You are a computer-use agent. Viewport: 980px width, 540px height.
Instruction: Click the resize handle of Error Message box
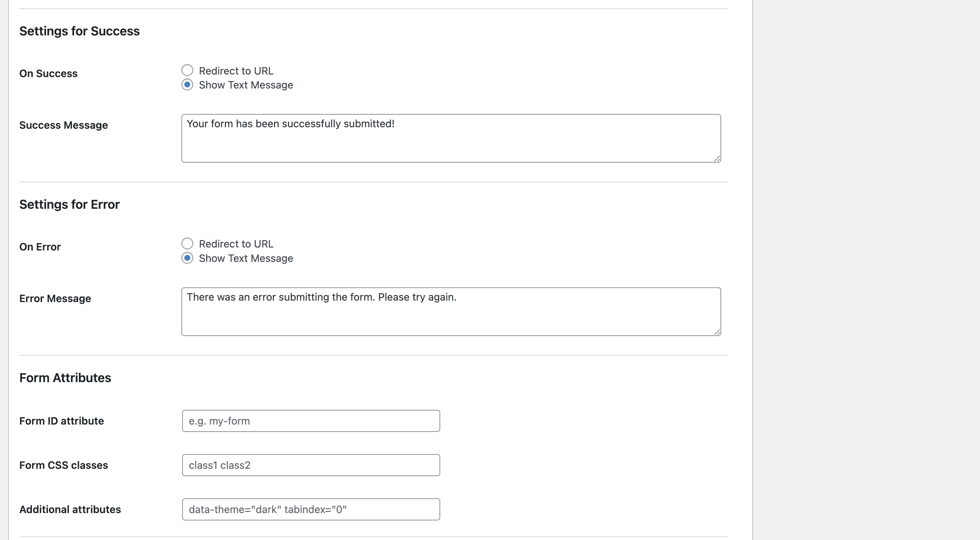(x=717, y=332)
